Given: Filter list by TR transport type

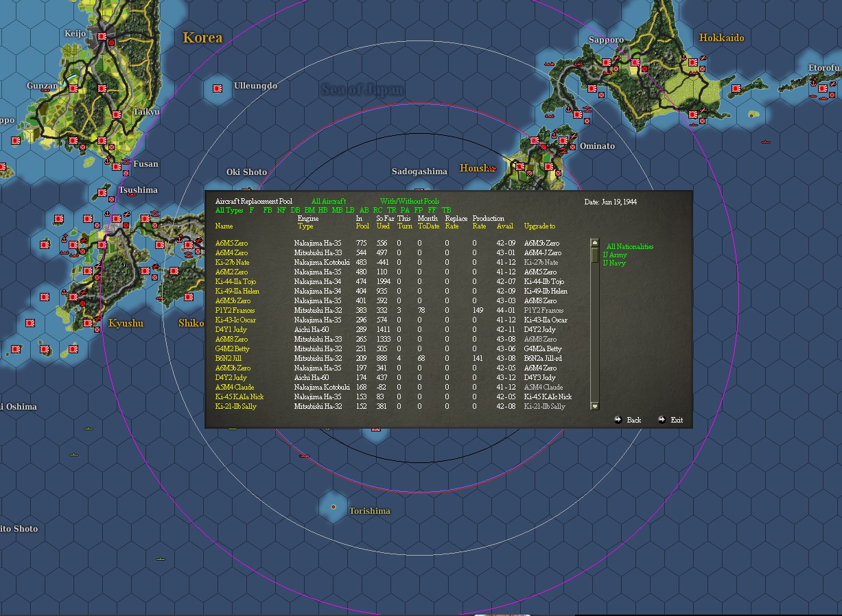Looking at the screenshot, I should 392,210.
